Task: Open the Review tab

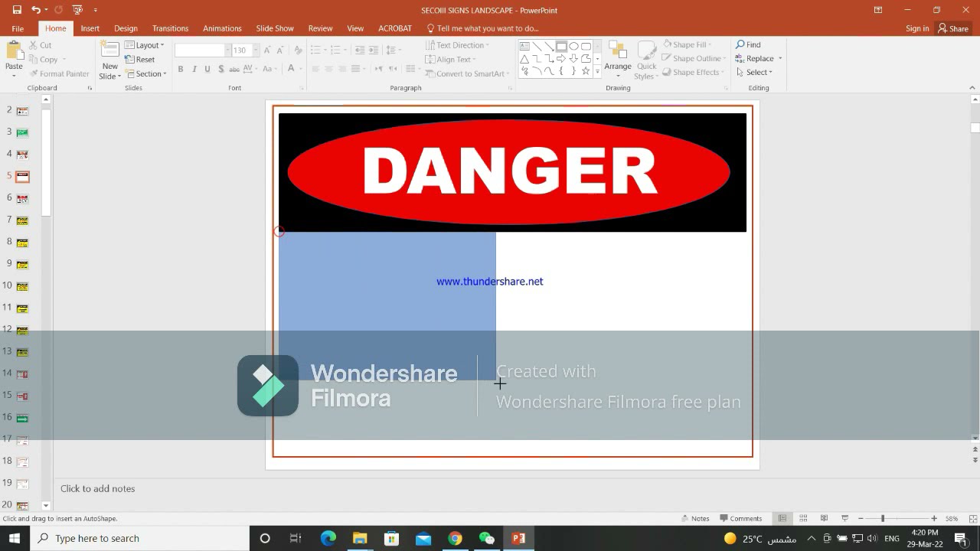Action: pyautogui.click(x=320, y=28)
